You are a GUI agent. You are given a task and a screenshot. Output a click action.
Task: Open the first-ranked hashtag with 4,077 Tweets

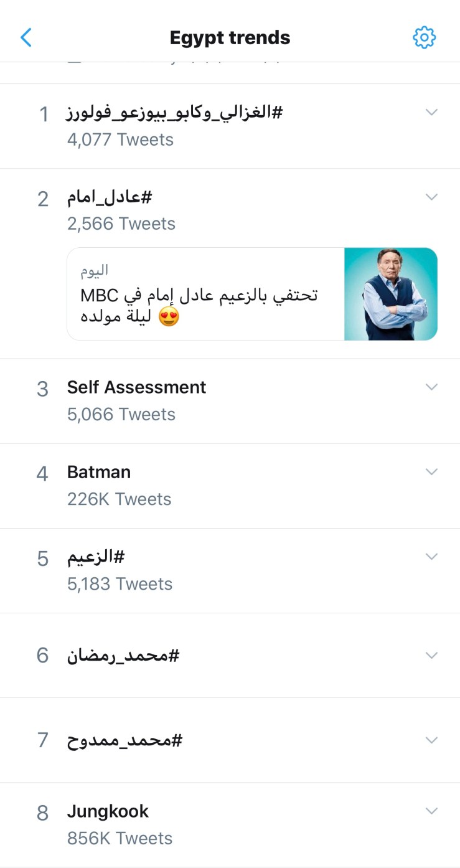pyautogui.click(x=174, y=113)
